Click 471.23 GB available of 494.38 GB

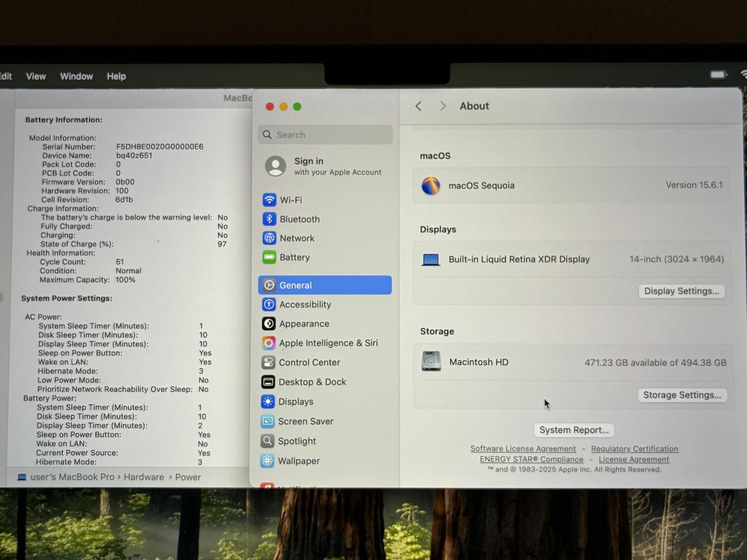(655, 362)
